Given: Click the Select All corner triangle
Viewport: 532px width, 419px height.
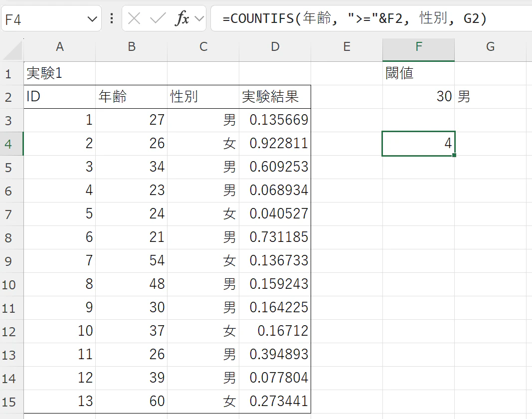Looking at the screenshot, I should click(x=12, y=50).
